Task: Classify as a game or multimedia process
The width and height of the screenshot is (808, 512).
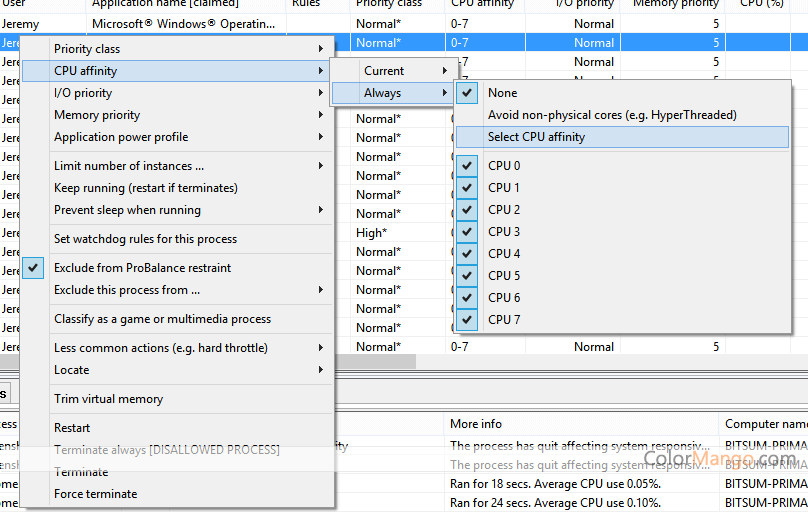Action: 177,319
